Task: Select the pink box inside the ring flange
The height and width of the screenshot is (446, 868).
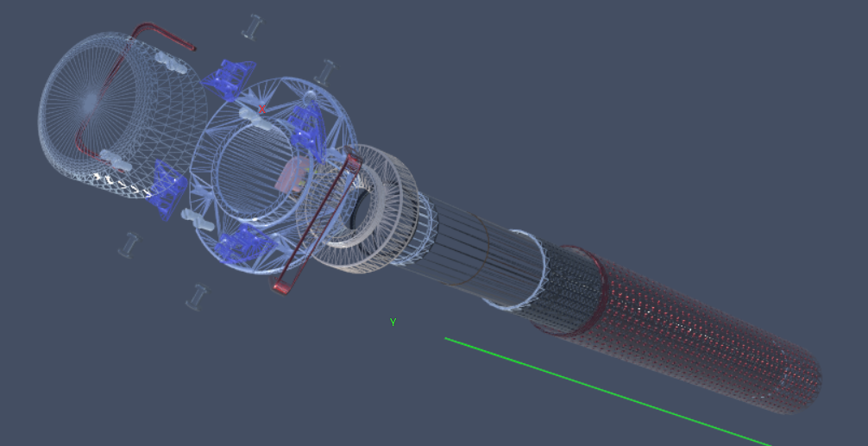Action: 291,177
